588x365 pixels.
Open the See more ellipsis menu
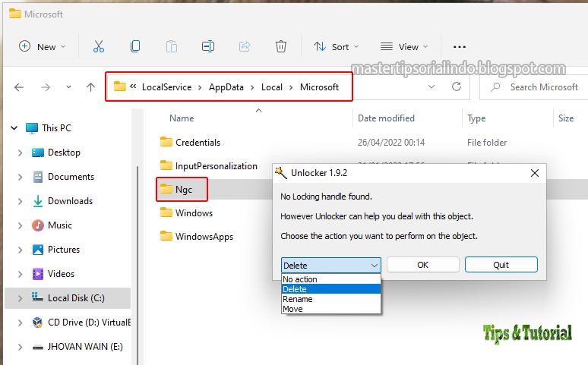click(460, 47)
